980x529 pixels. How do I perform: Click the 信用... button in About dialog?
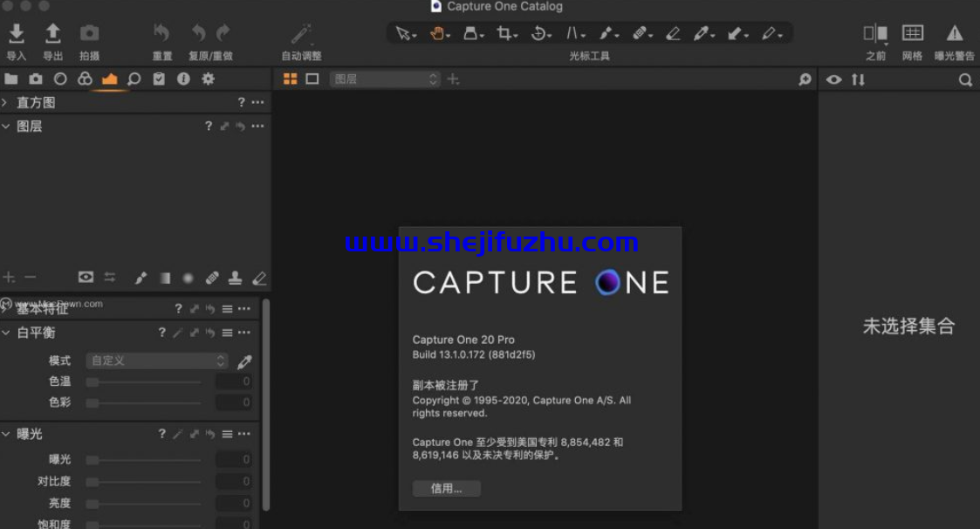(446, 488)
